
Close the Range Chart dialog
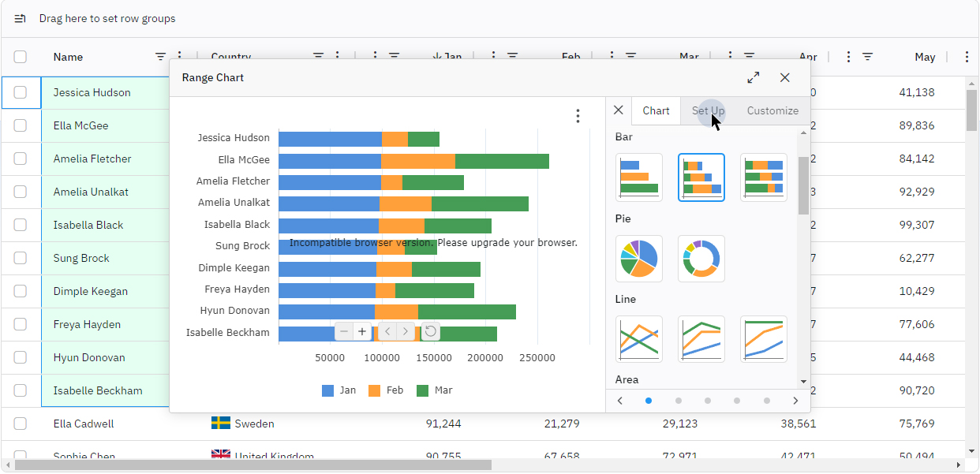[x=785, y=77]
